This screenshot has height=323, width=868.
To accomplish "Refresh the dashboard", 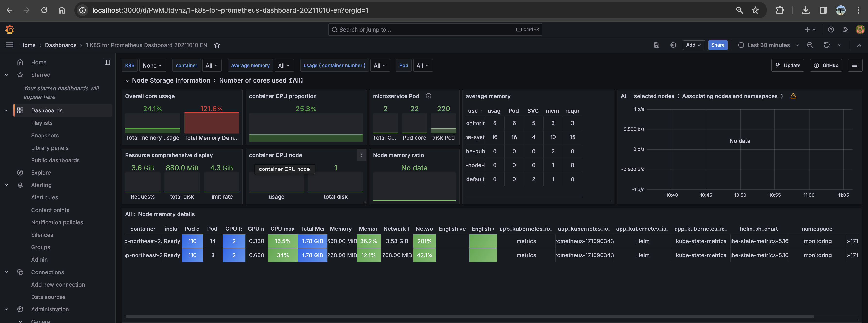I will pos(826,45).
